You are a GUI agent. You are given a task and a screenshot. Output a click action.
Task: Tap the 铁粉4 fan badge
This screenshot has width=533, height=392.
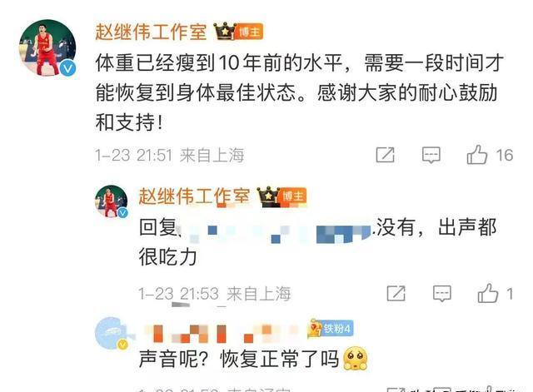click(331, 329)
